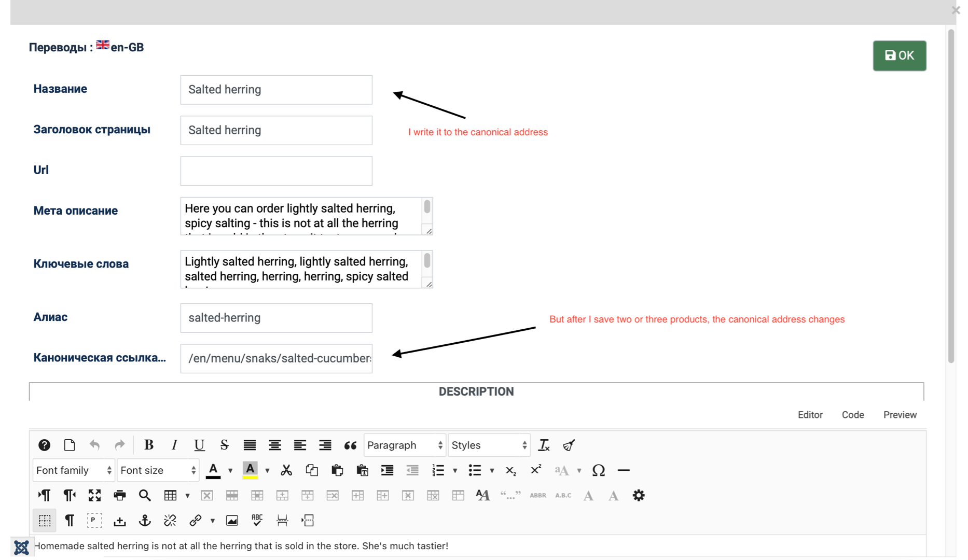The image size is (968, 560).
Task: Open search and replace
Action: pyautogui.click(x=145, y=495)
